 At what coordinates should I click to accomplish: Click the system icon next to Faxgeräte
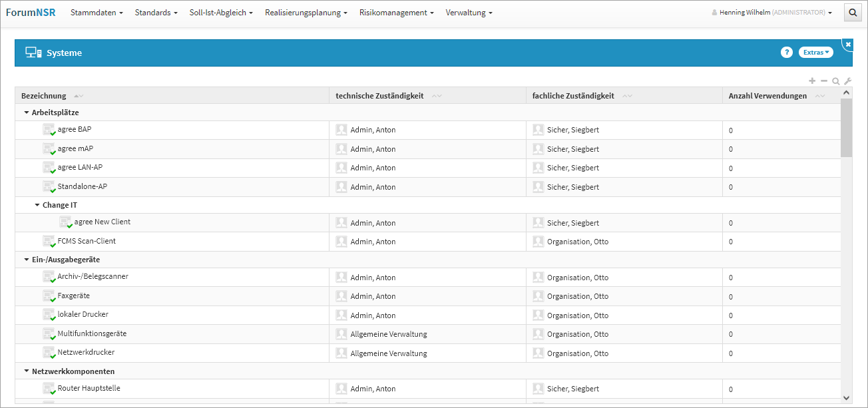[x=49, y=296]
